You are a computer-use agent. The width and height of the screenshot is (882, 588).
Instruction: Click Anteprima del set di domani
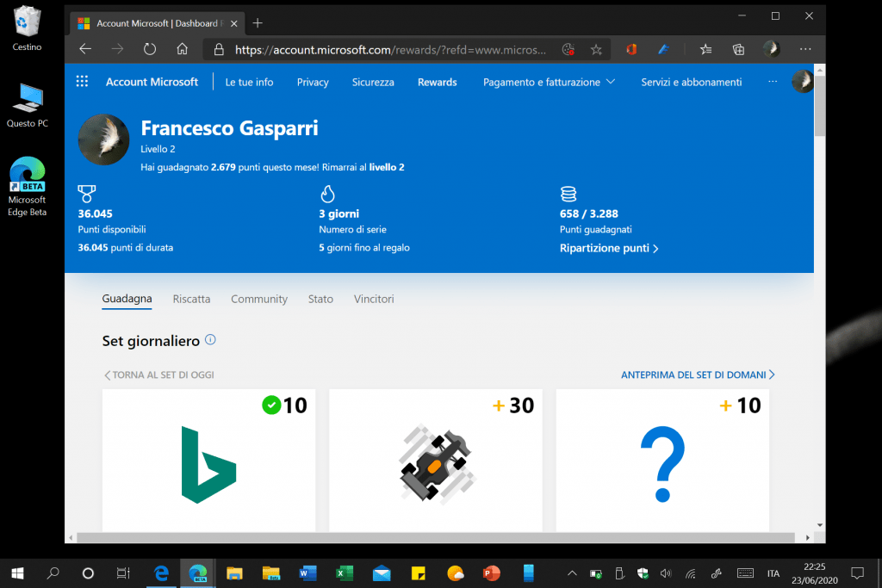pyautogui.click(x=698, y=375)
